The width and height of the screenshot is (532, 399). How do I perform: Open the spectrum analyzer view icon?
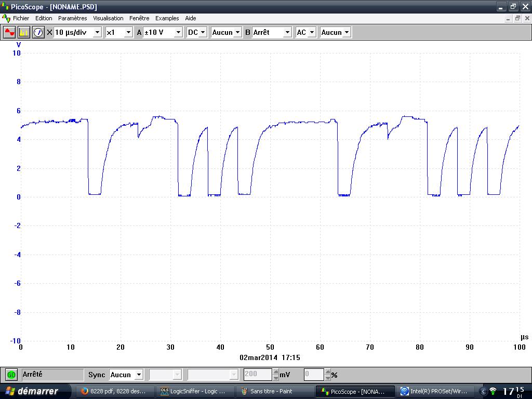click(x=24, y=32)
